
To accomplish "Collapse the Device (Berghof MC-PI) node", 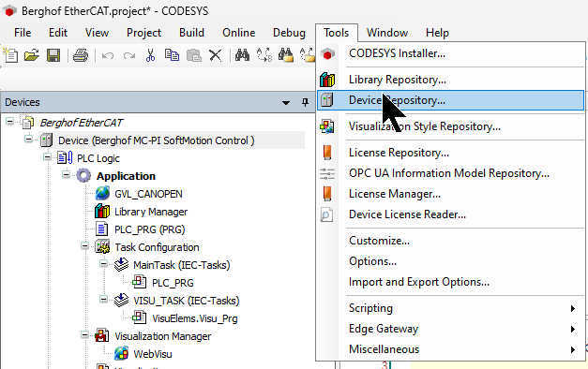I will (x=28, y=139).
